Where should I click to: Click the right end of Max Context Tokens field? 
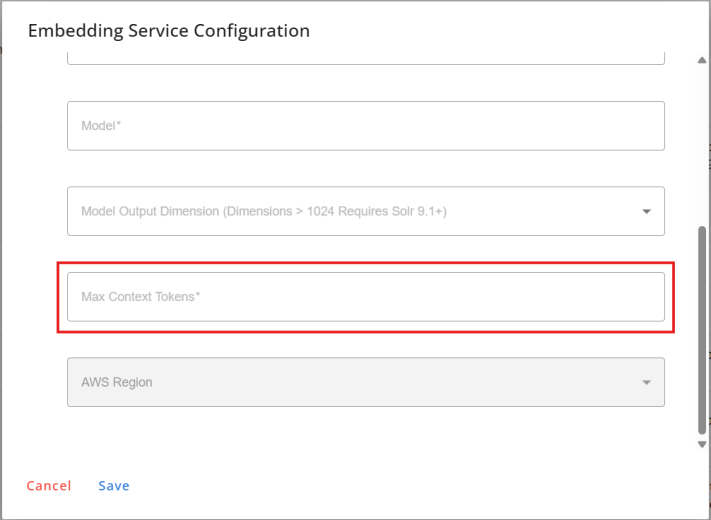tap(640, 297)
